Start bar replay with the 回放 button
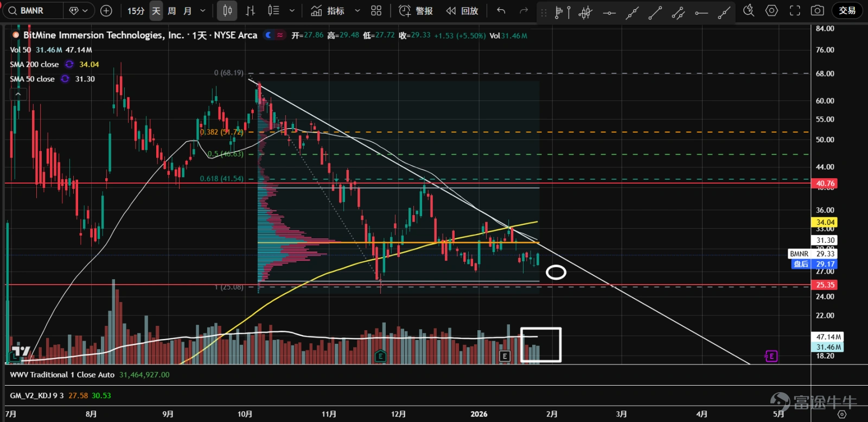 click(x=462, y=10)
